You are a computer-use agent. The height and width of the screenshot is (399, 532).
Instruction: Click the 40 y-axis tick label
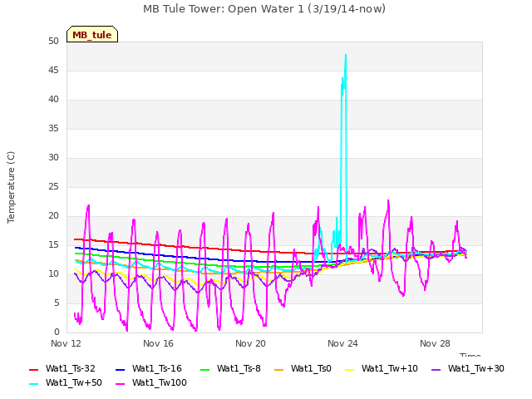click(x=53, y=100)
